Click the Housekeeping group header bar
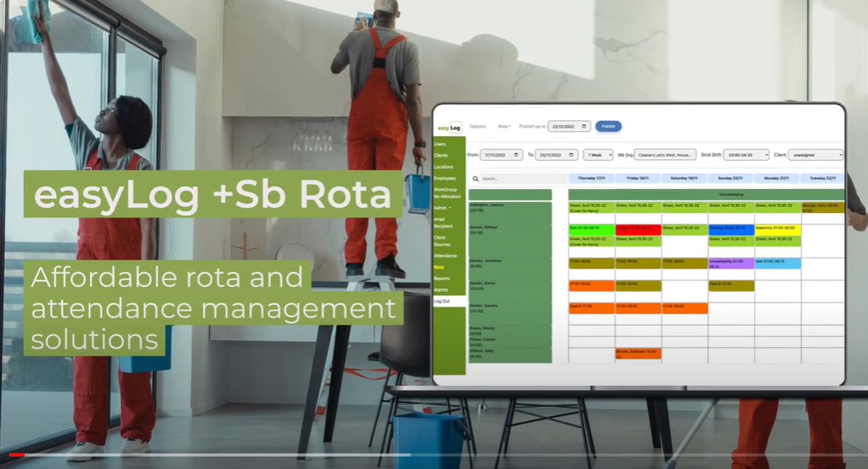868x469 pixels. [706, 195]
